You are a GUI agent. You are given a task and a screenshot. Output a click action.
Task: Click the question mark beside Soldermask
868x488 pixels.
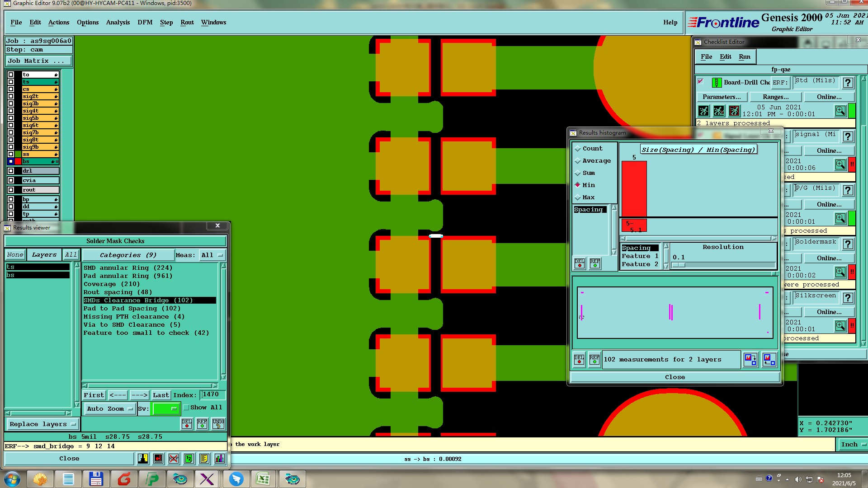(x=848, y=244)
